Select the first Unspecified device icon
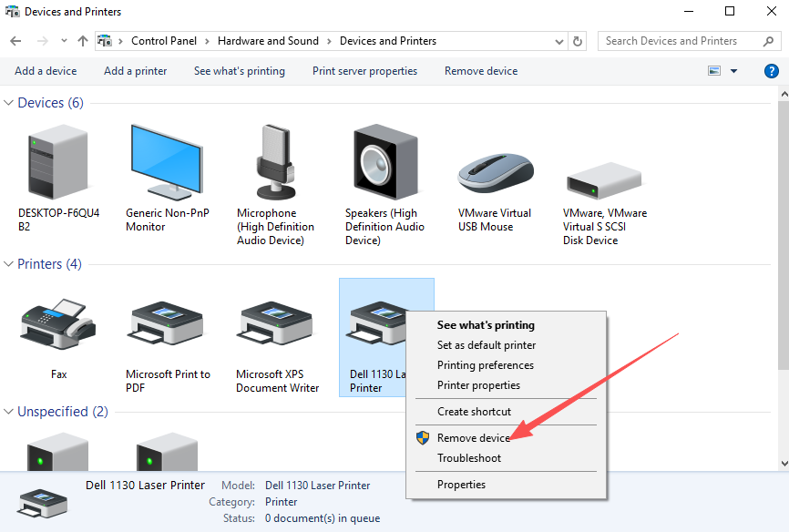Screen dimensions: 789x532 coord(57,452)
